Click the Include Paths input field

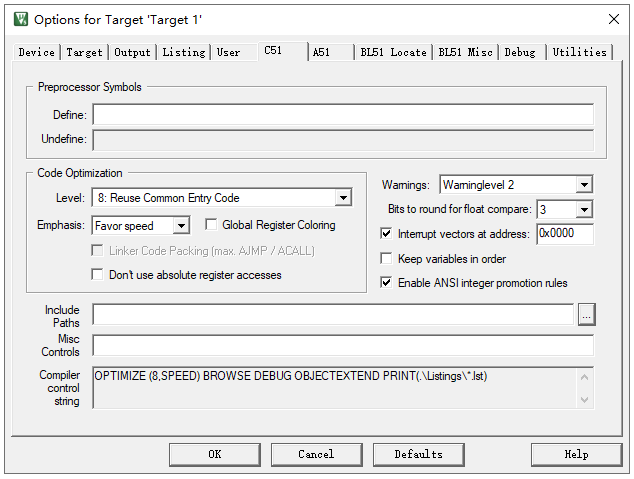pos(333,314)
